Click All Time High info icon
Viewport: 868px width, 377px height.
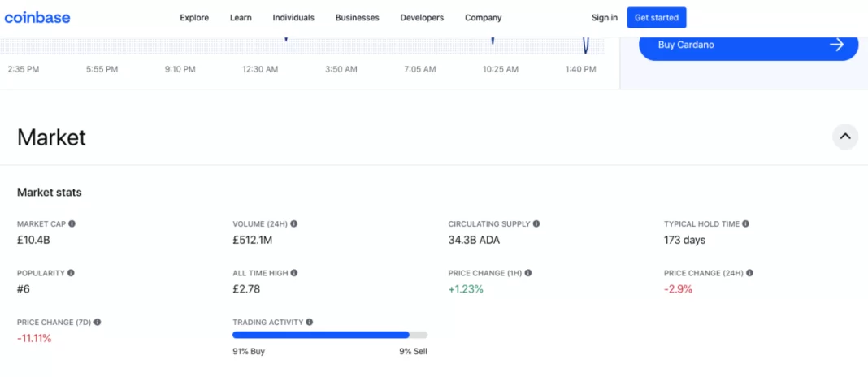click(294, 273)
